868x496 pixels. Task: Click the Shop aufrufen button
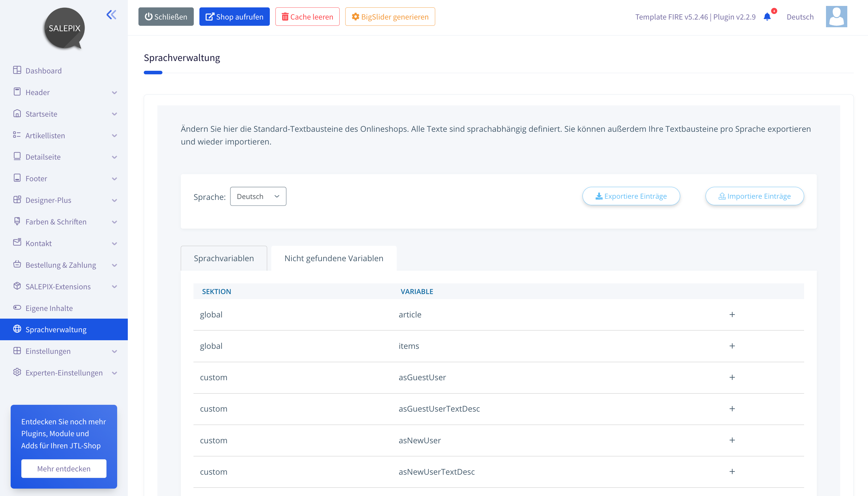pyautogui.click(x=234, y=17)
